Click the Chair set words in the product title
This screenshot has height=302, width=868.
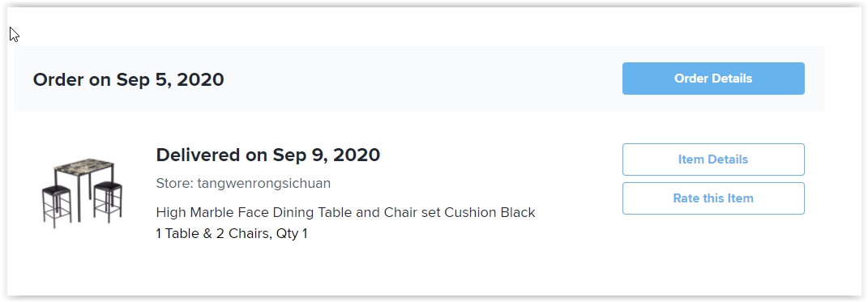[411, 212]
